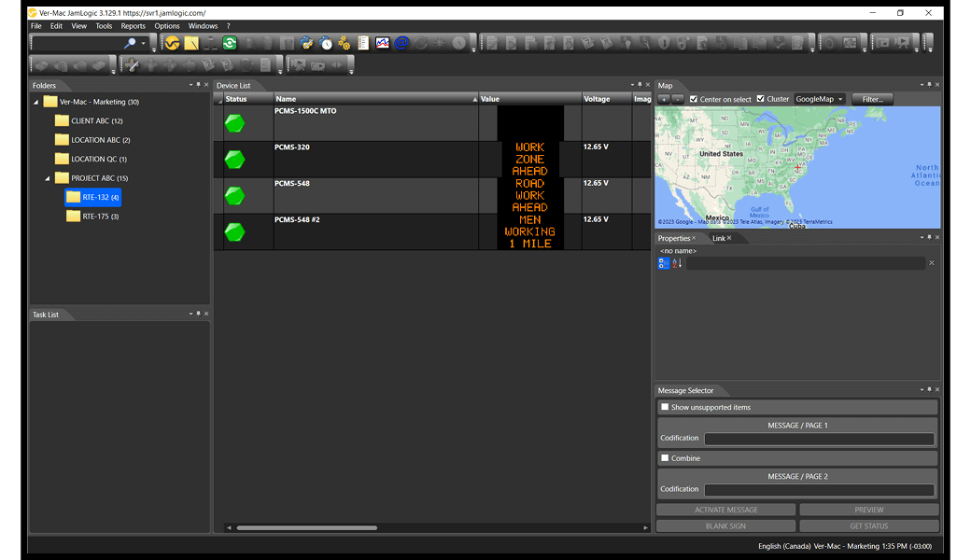Open the GoogleMap provider dropdown
This screenshot has height=560, width=971.
(x=819, y=99)
